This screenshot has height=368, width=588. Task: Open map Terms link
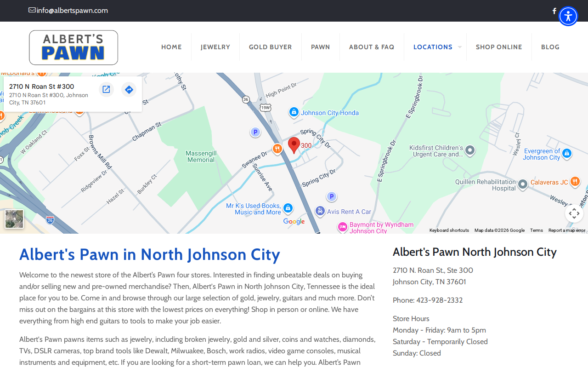(537, 230)
